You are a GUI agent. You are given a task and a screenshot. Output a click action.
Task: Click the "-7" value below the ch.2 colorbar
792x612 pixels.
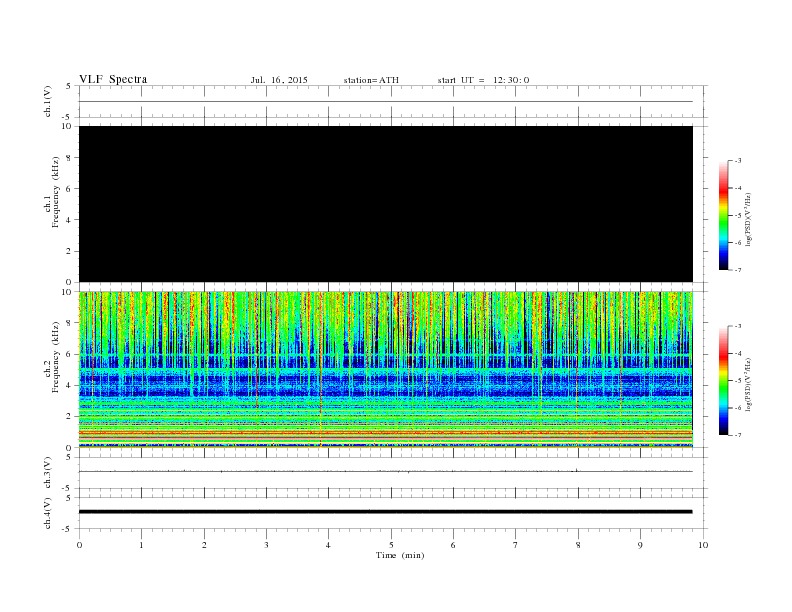coord(738,435)
